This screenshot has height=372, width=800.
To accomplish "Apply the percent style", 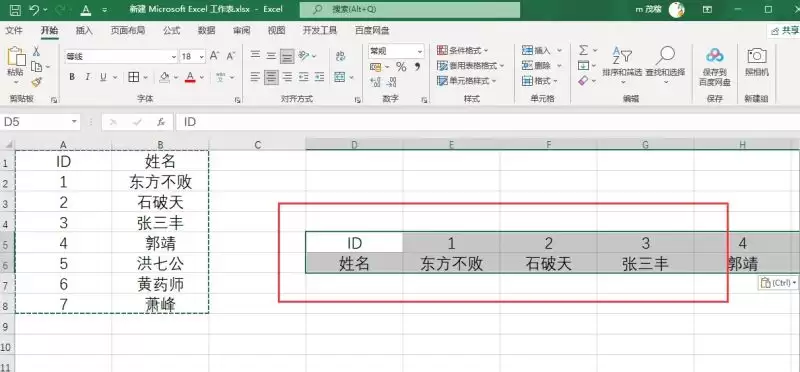I will [401, 67].
